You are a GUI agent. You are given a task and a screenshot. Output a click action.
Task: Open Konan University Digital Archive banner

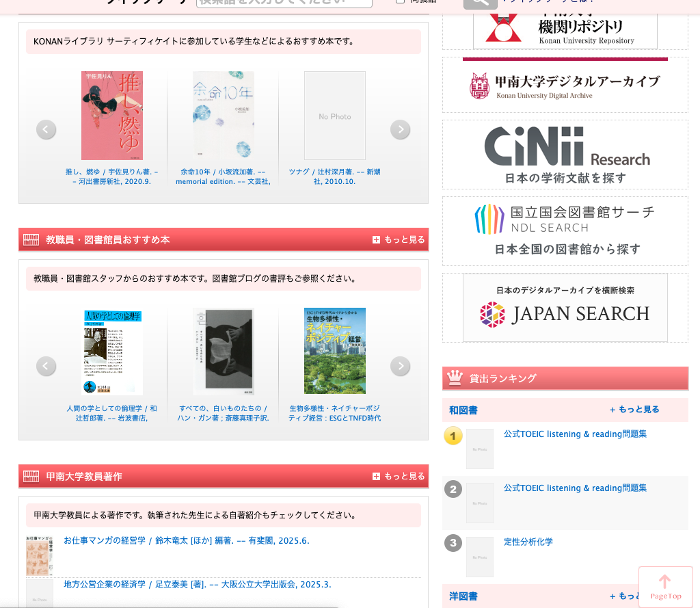coord(565,85)
